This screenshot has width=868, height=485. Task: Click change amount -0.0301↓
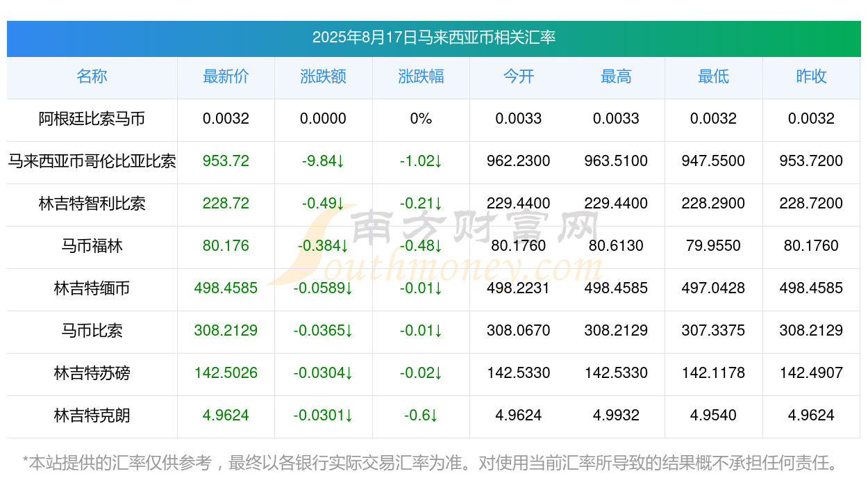323,416
